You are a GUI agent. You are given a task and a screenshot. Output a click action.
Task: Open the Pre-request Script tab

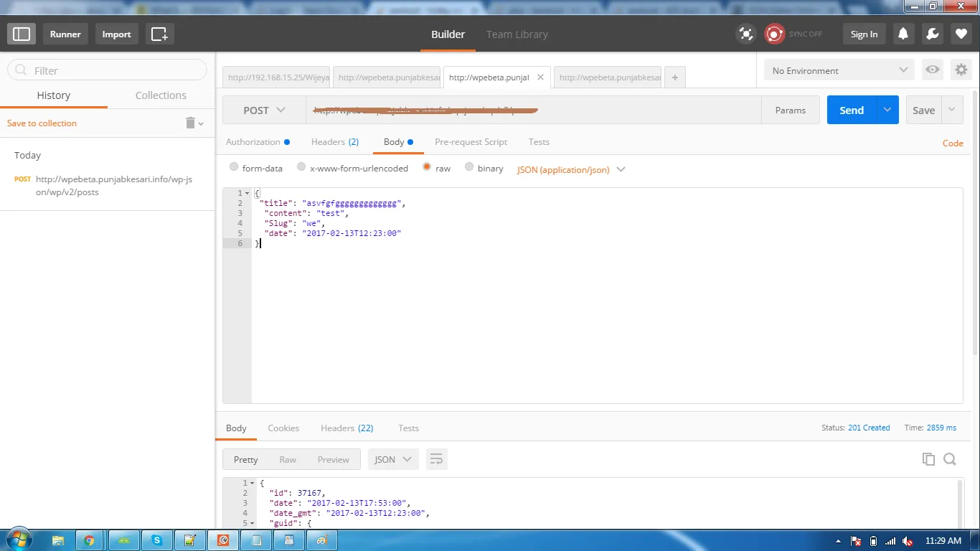pos(471,141)
